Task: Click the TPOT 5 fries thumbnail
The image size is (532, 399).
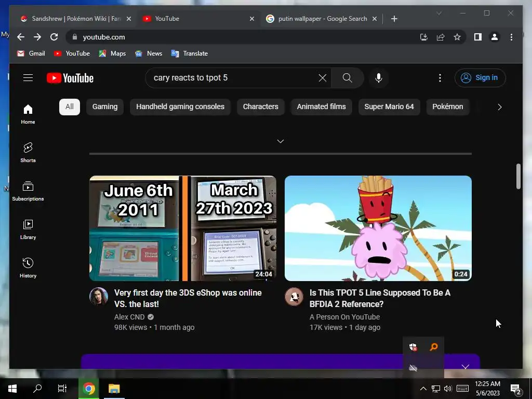Action: [x=378, y=229]
